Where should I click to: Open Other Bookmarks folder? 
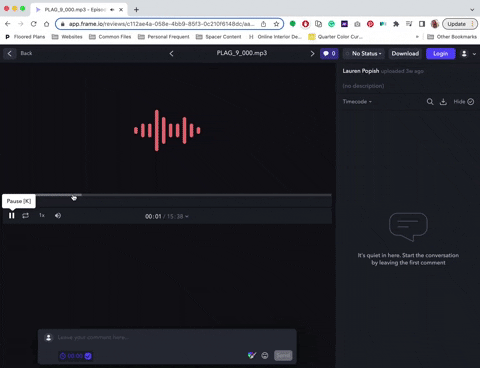click(x=452, y=37)
